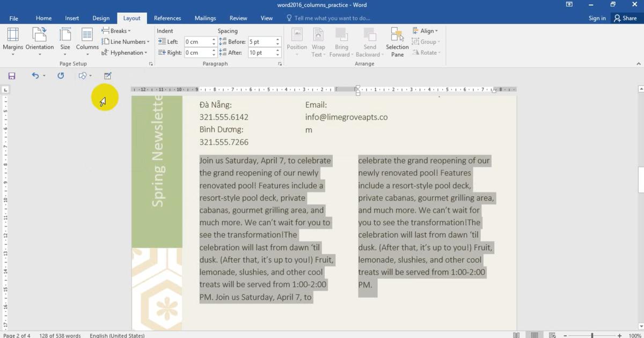Open the Line Numbers dropdown
The image size is (644, 338).
[126, 42]
